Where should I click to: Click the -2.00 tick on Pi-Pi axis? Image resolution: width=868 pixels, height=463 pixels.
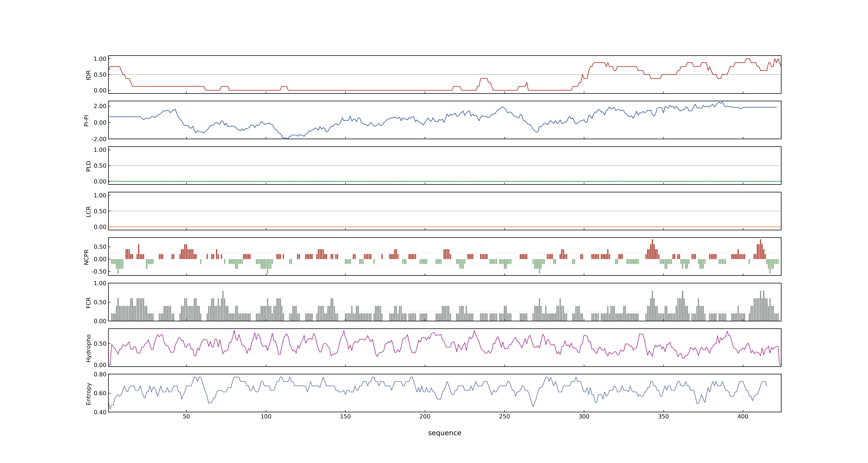point(99,139)
